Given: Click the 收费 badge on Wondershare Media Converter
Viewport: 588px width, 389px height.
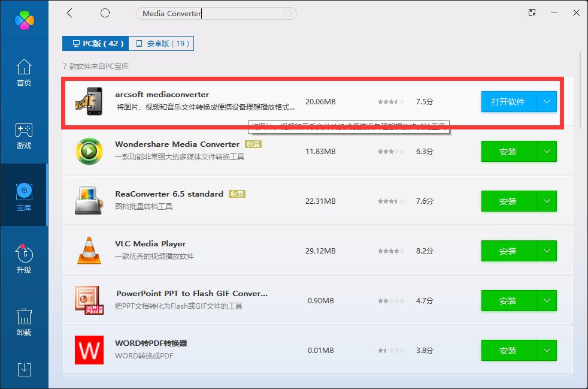Looking at the screenshot, I should coord(253,144).
